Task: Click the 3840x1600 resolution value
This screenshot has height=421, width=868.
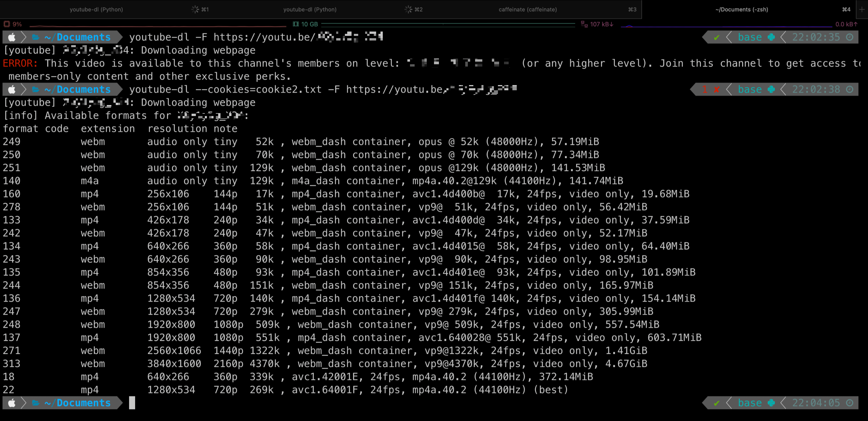Action: [x=174, y=364]
